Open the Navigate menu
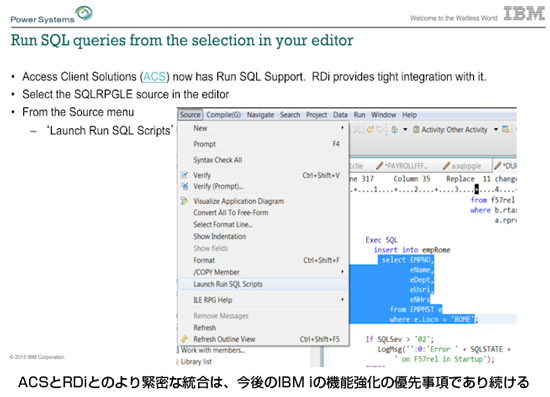Viewport: 550px width, 397px height. point(260,115)
